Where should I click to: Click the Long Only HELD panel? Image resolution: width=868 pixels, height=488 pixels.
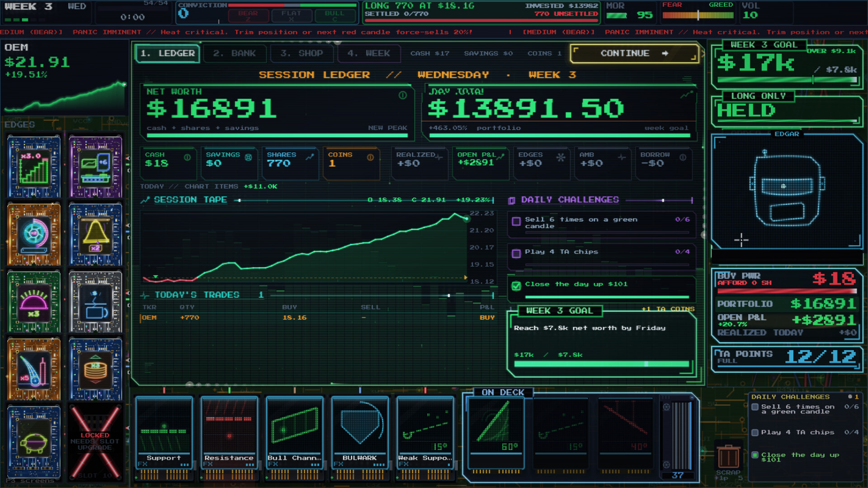[787, 109]
